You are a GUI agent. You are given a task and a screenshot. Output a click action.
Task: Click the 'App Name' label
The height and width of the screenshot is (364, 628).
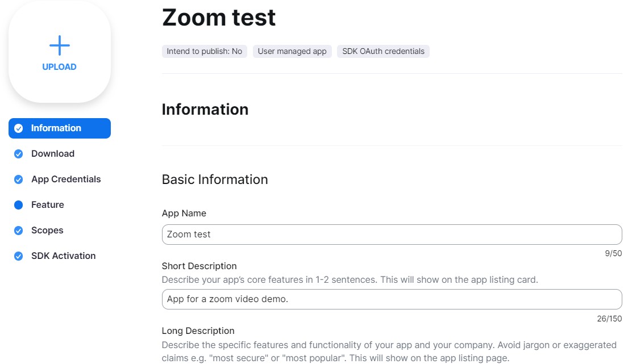[x=184, y=213]
